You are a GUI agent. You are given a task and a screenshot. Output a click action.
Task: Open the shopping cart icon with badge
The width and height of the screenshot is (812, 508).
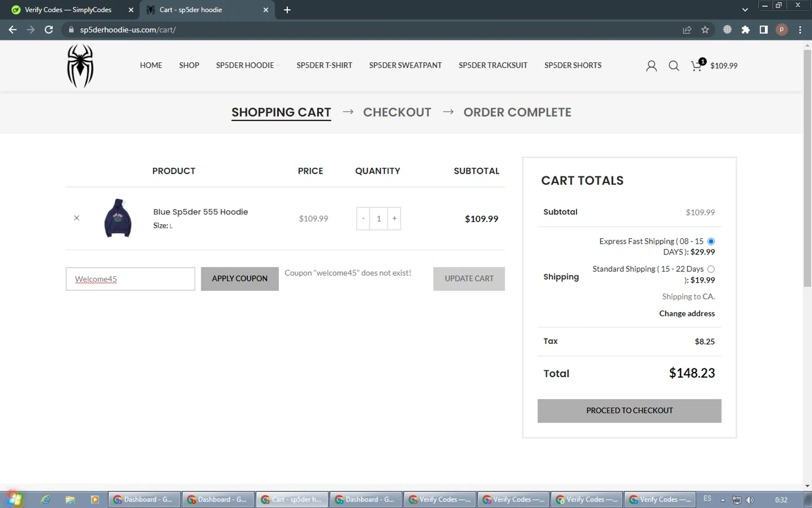click(x=698, y=65)
